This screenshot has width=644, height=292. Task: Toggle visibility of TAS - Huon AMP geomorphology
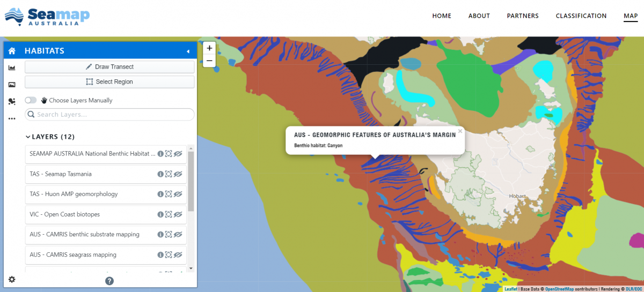tap(178, 194)
